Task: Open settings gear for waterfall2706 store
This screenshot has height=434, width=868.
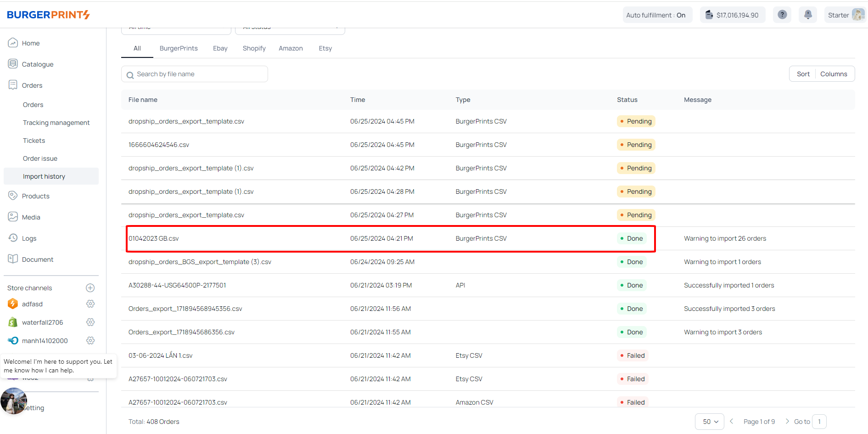Action: pos(90,322)
